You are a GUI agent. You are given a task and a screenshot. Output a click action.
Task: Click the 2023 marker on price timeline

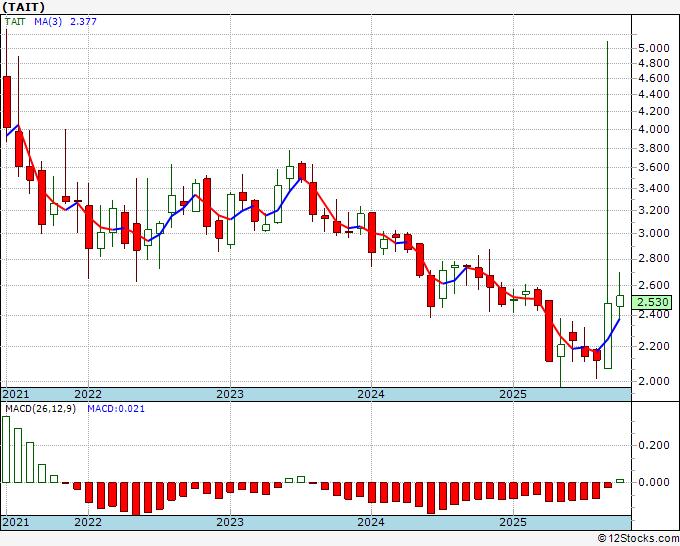point(230,394)
